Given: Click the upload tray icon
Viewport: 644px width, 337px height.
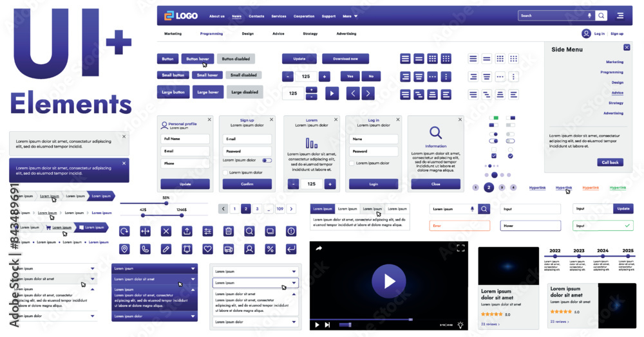Looking at the screenshot, I should [x=187, y=232].
